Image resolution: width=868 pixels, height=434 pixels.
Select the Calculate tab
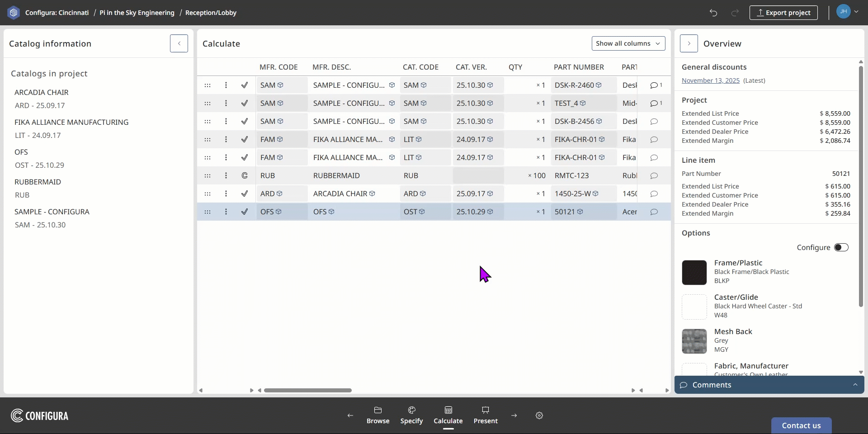point(448,415)
